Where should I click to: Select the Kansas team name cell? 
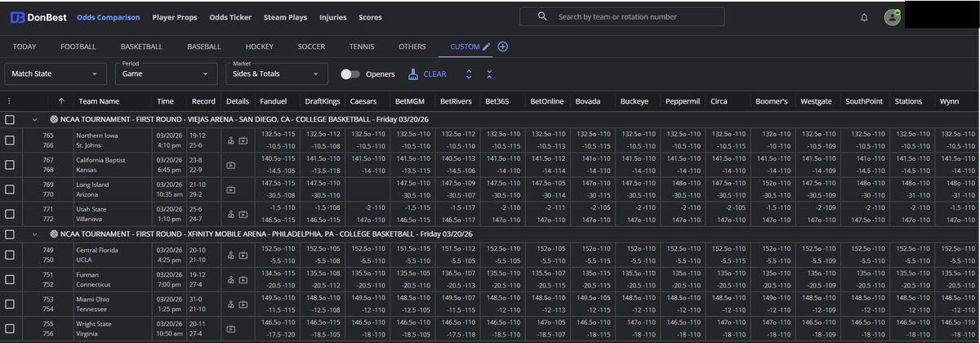(x=86, y=170)
